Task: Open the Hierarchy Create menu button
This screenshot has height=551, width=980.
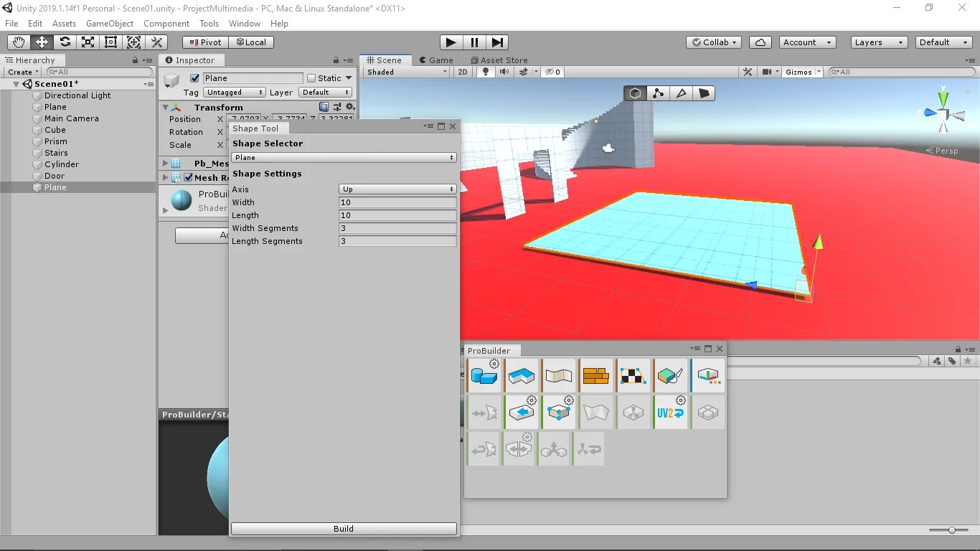Action: (x=23, y=72)
